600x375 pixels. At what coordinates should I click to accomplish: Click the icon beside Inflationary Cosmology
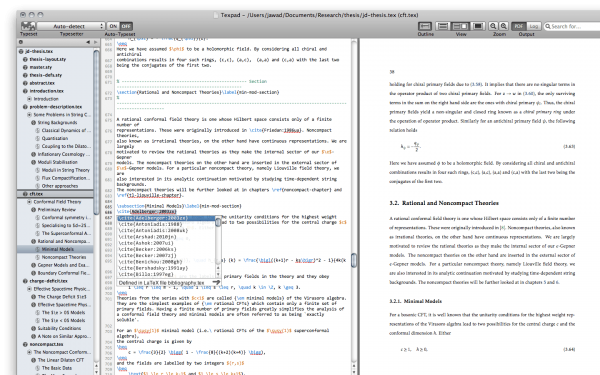(33, 154)
